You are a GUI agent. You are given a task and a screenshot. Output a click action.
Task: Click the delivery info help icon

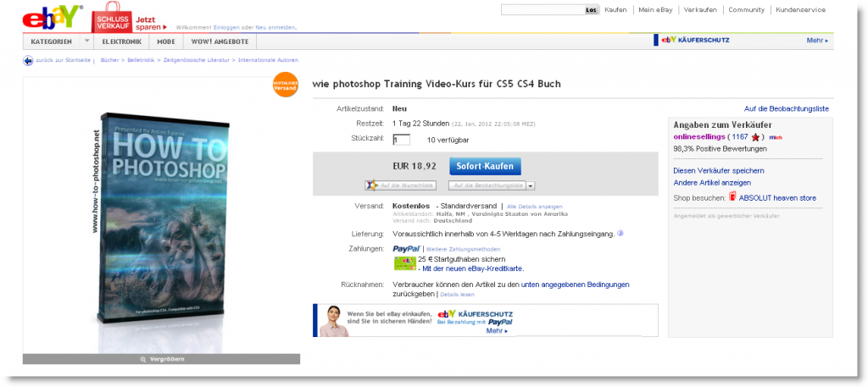(x=620, y=234)
